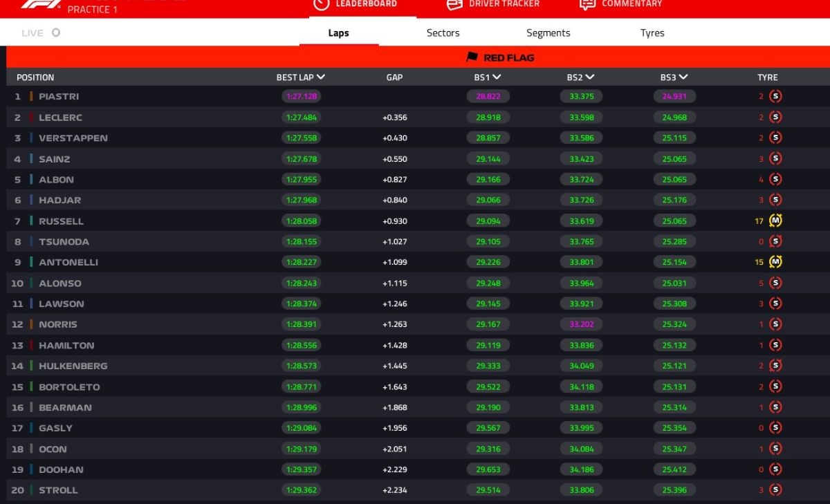The height and width of the screenshot is (504, 830).
Task: Open the BS3 column sort dropdown
Action: (x=683, y=77)
